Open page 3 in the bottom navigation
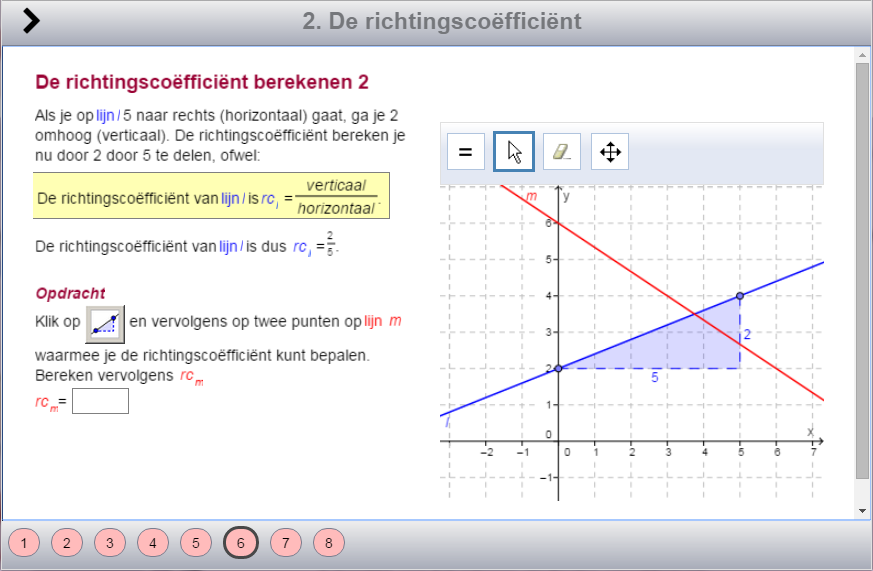 110,543
